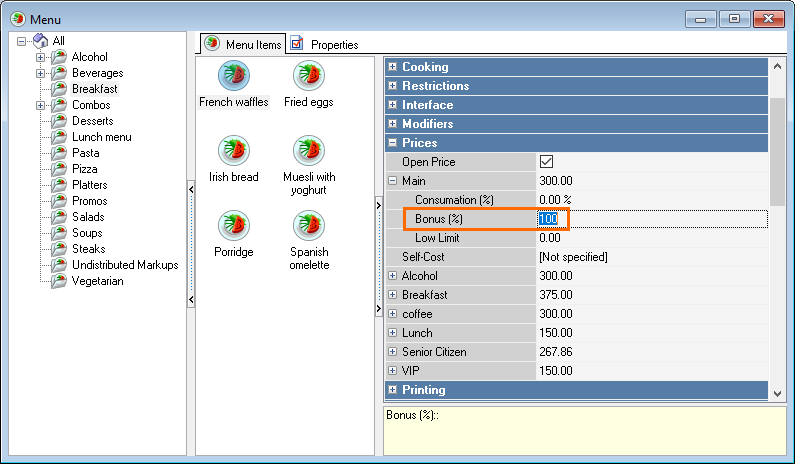Select the French waffles menu item icon
Image resolution: width=795 pixels, height=464 pixels.
(234, 76)
